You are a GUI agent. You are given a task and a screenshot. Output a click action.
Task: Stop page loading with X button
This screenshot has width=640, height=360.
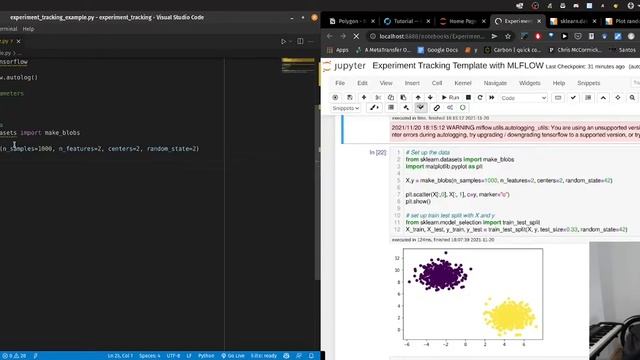(356, 36)
